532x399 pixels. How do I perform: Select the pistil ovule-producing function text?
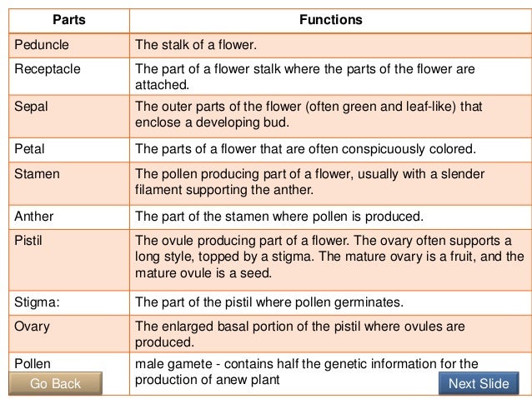click(x=329, y=257)
